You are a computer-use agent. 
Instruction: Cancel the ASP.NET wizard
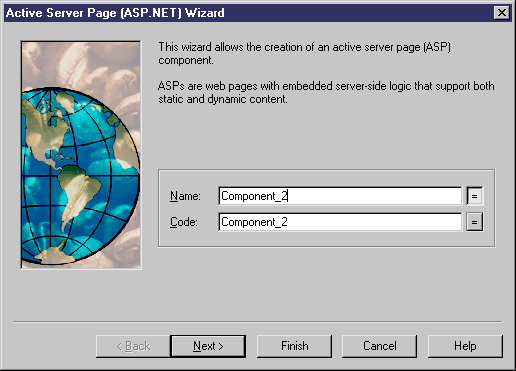[379, 346]
